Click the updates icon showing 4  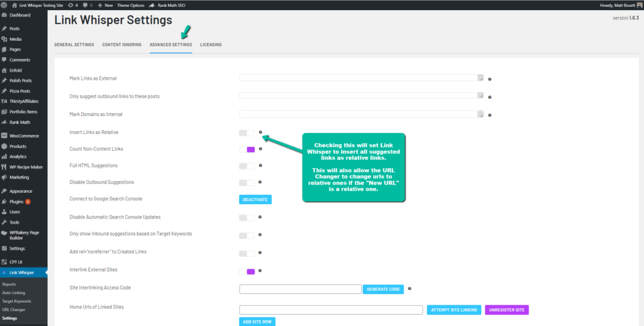tap(73, 5)
